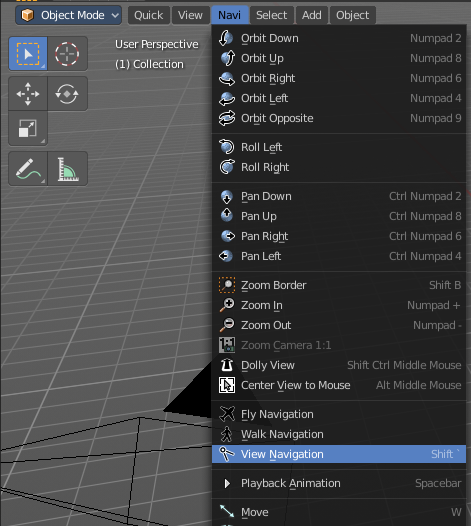Viewport: 471px width, 526px height.
Task: Close the Navi menu header
Action: 229,15
